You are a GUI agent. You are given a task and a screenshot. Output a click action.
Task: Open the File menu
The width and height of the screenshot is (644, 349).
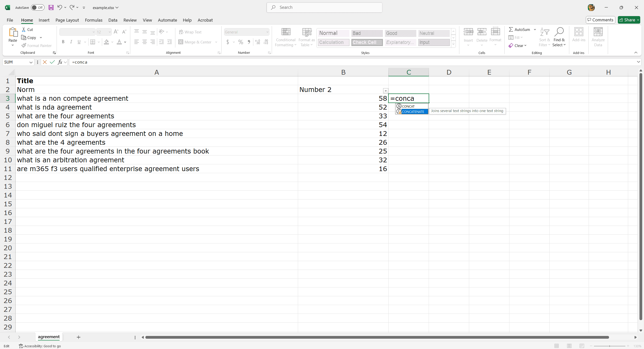10,20
